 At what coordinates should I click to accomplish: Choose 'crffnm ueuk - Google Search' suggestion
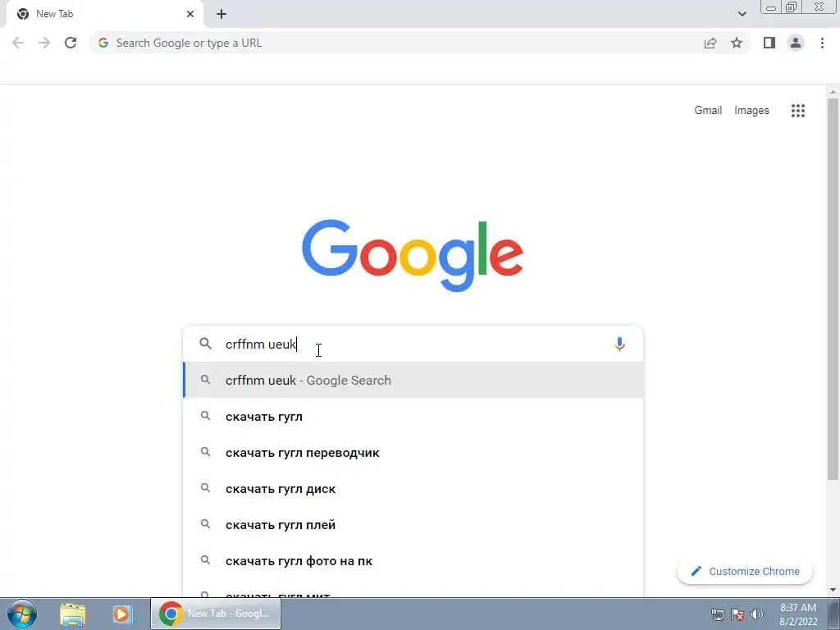point(413,381)
